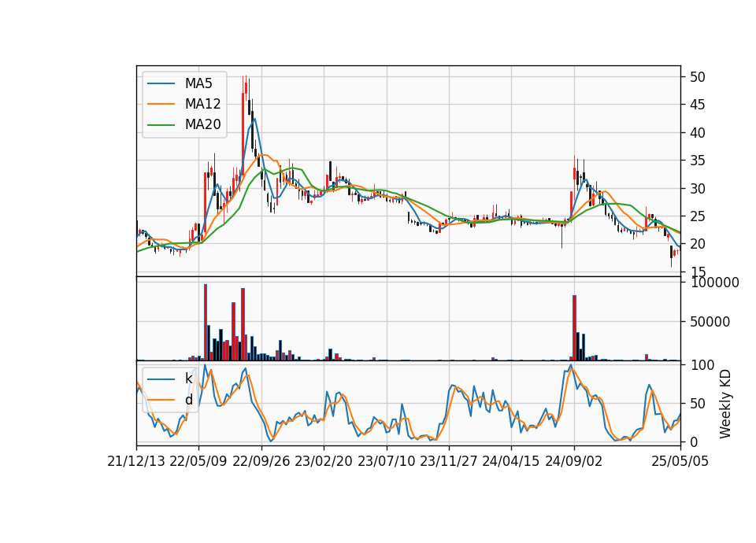Click the 21/12/13 date axis label
Screen dimensions: 756x543
coord(136,461)
